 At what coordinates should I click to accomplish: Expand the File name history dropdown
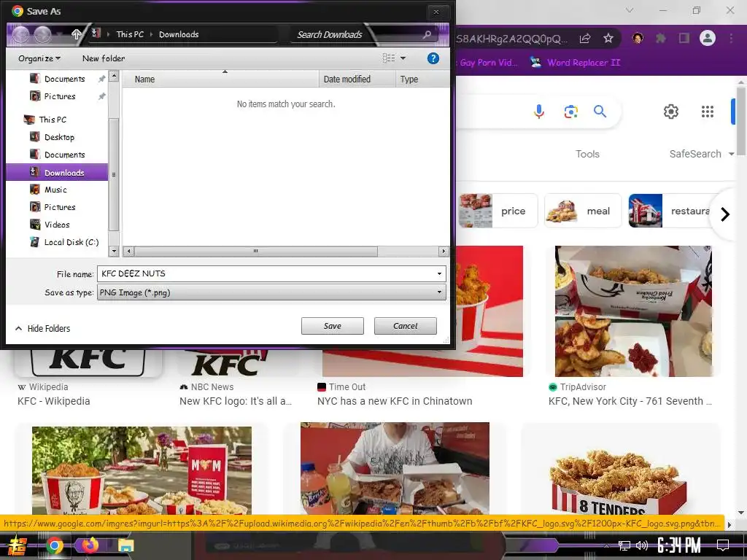(x=439, y=274)
